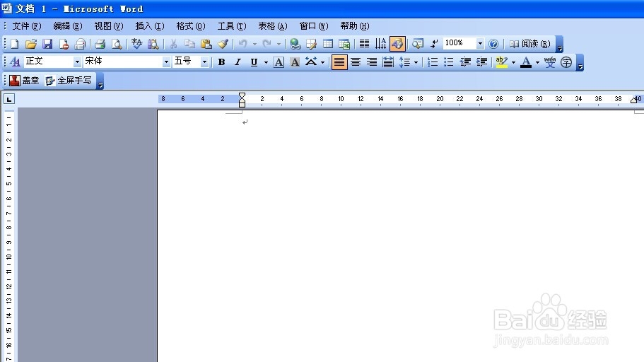Align text to both sides justify
This screenshot has width=644, height=362.
point(339,62)
